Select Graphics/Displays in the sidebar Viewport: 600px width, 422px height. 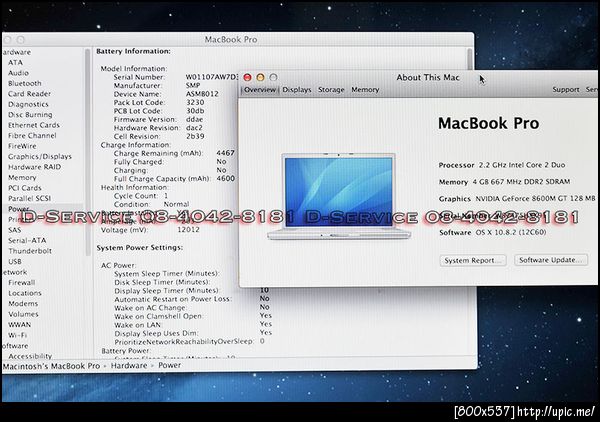click(40, 156)
